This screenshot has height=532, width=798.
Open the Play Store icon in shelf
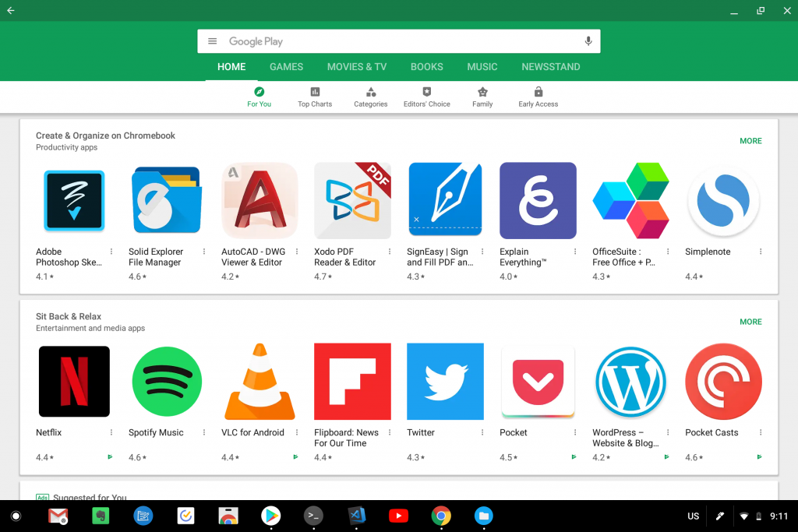270,516
